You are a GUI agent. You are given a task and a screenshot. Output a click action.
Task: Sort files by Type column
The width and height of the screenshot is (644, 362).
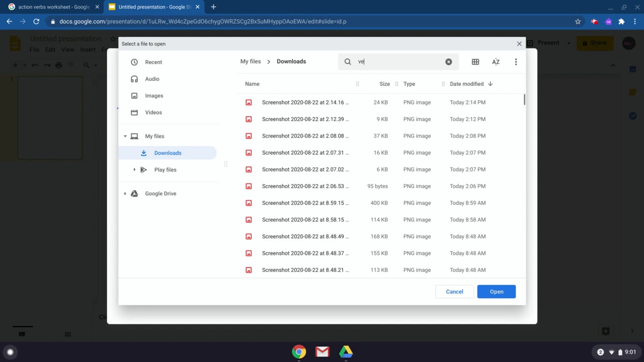click(x=409, y=84)
